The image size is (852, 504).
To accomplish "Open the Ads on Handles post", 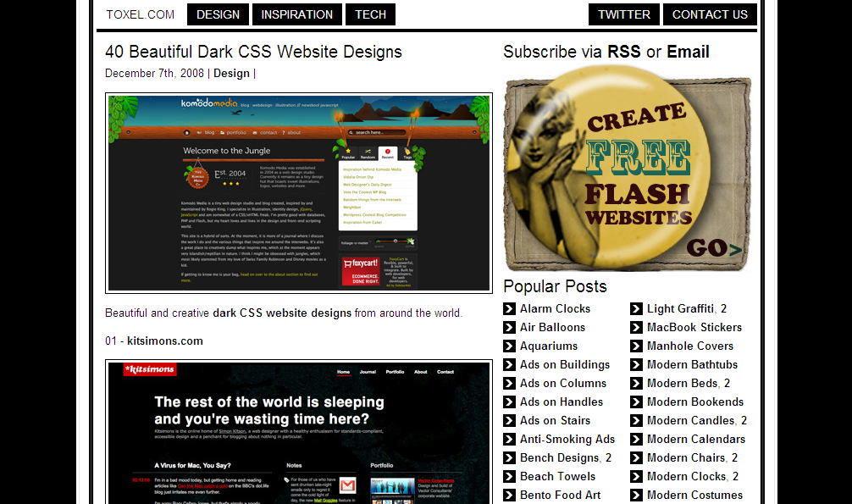I will tap(562, 402).
